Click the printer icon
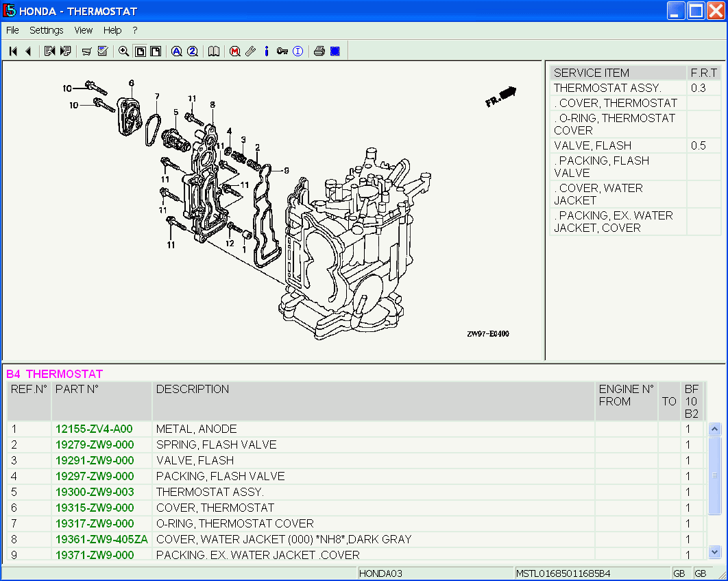This screenshot has height=581, width=728. [319, 51]
